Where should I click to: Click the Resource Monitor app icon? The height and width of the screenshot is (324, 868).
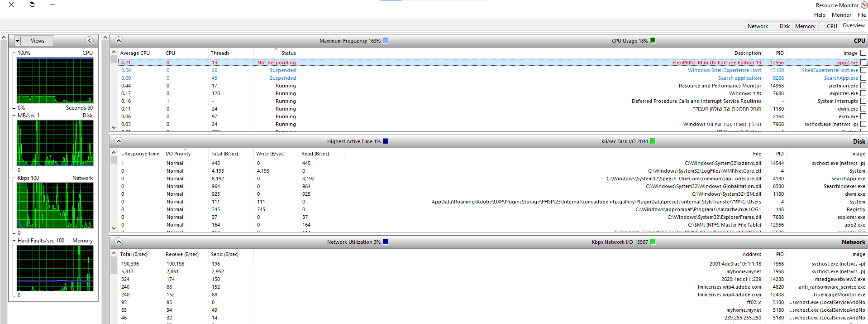pyautogui.click(x=864, y=5)
